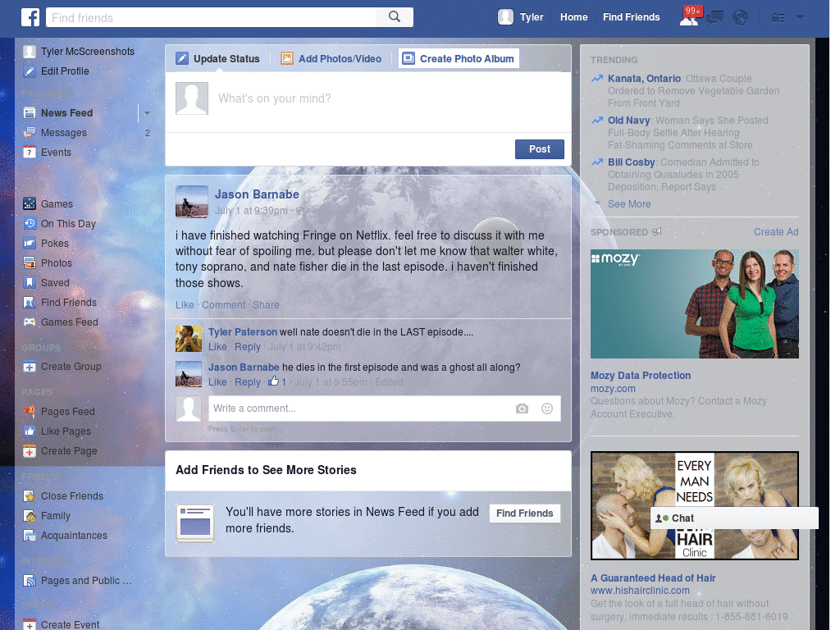Click the On This Day clock icon
The image size is (840, 630).
pos(30,223)
